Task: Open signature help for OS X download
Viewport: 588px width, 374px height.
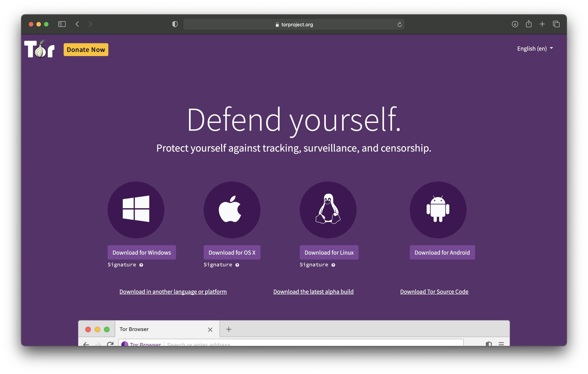Action: (x=237, y=265)
